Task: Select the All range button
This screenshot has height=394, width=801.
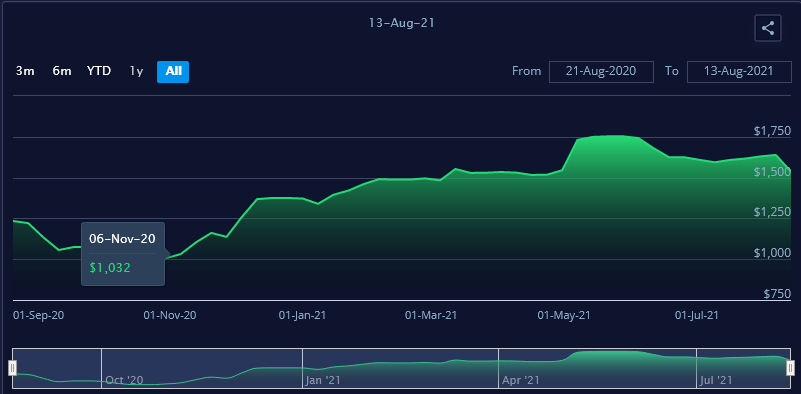Action: click(x=173, y=72)
